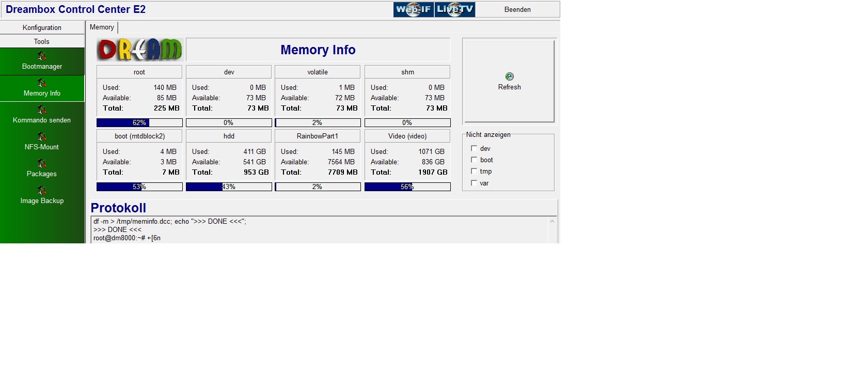Click the root 62% usage bar

[139, 122]
